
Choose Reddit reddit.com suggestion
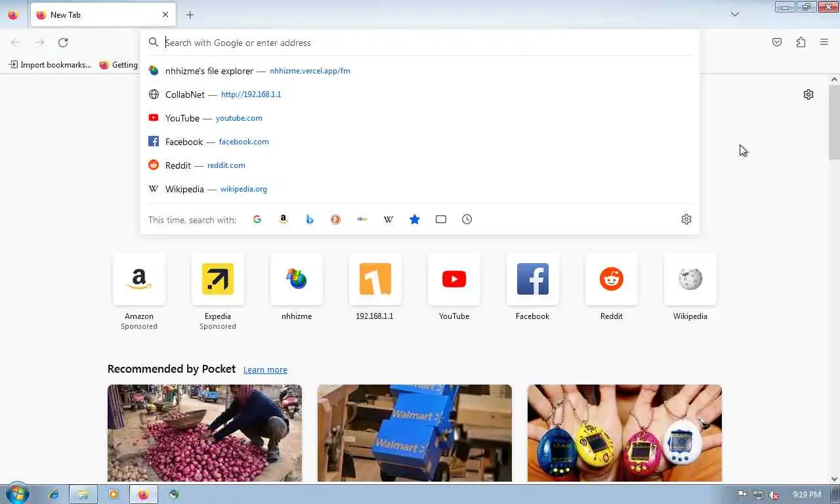point(420,165)
